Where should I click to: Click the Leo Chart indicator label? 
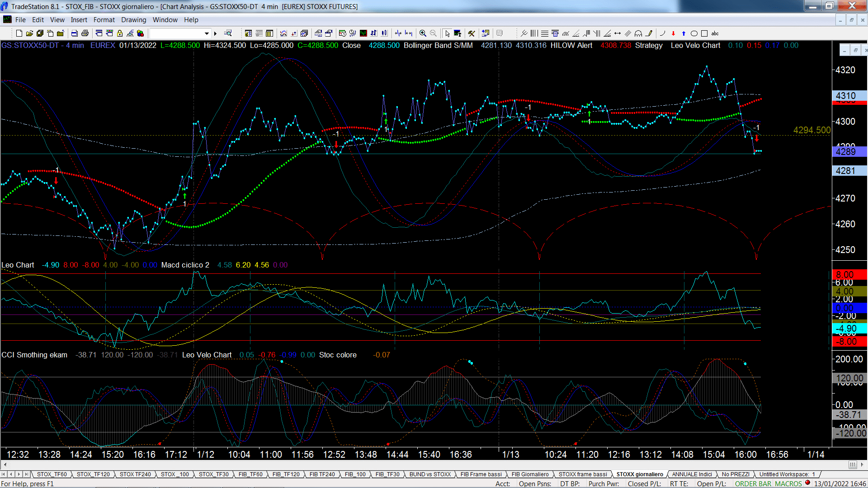coord(18,265)
